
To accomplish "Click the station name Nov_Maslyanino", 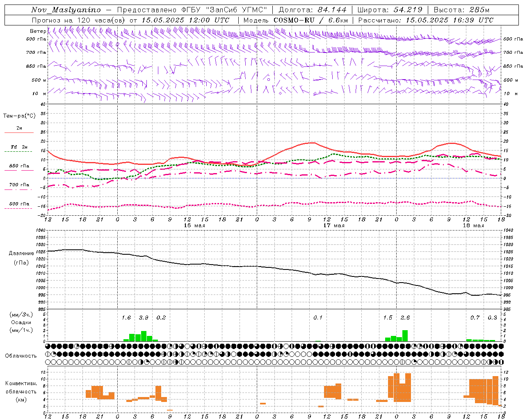I will point(66,10).
